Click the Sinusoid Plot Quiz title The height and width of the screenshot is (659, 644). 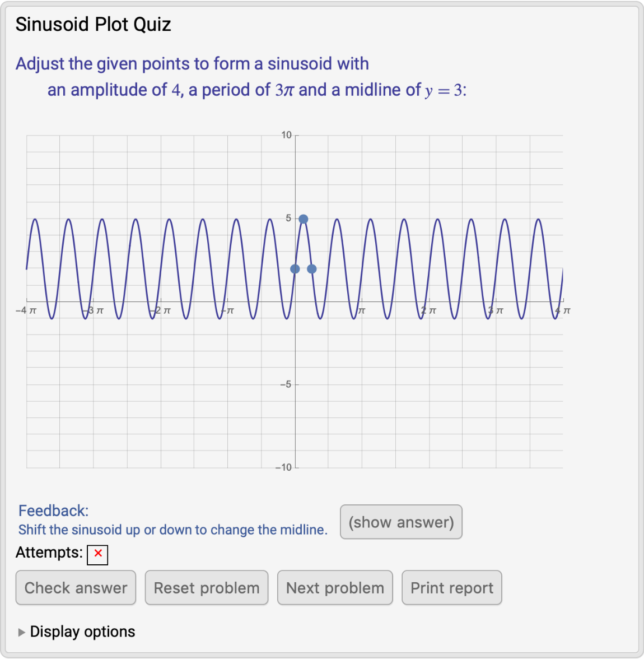tap(93, 24)
